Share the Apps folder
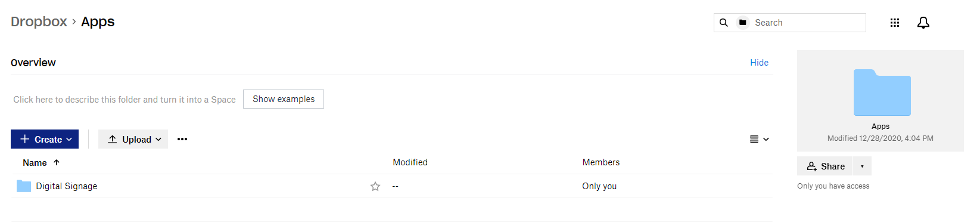 click(825, 166)
